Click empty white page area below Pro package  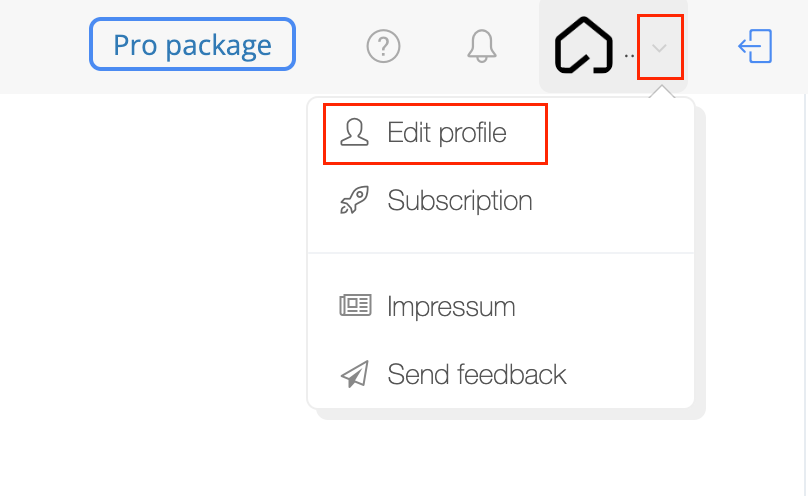(155, 258)
